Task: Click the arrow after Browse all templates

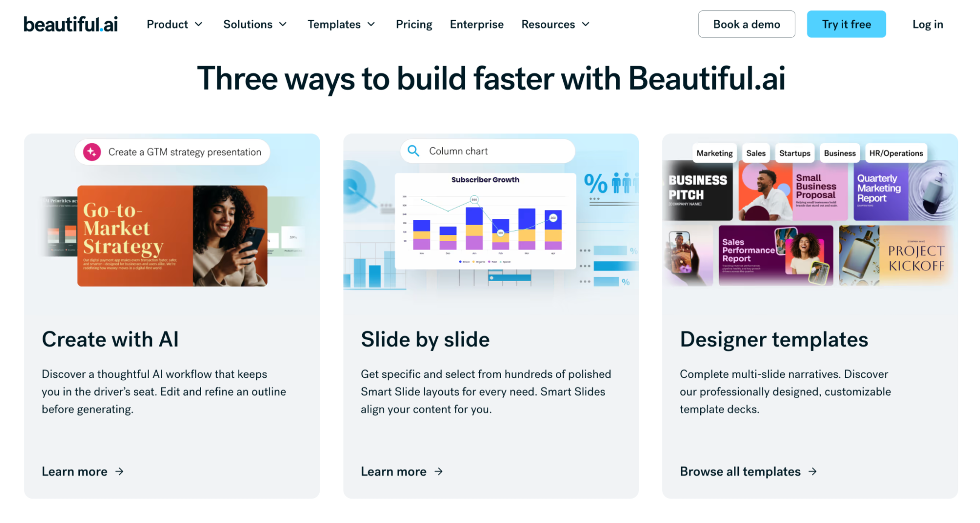Action: tap(813, 471)
